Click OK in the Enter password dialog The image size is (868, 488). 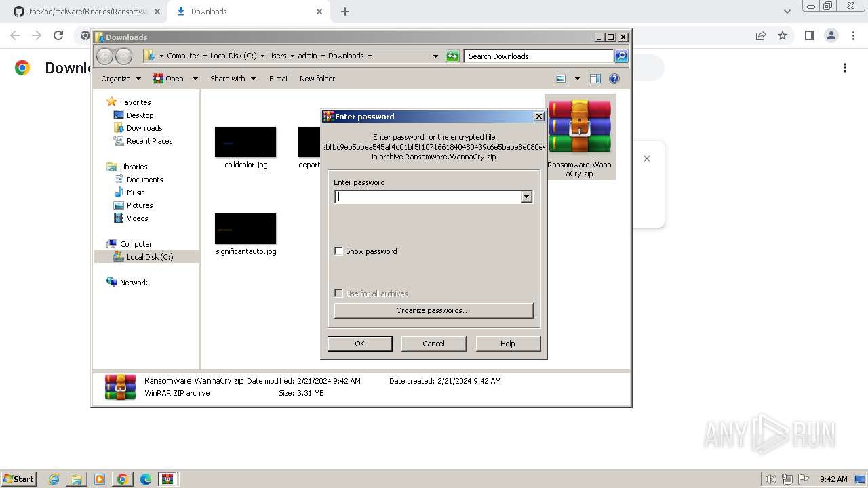(x=359, y=344)
